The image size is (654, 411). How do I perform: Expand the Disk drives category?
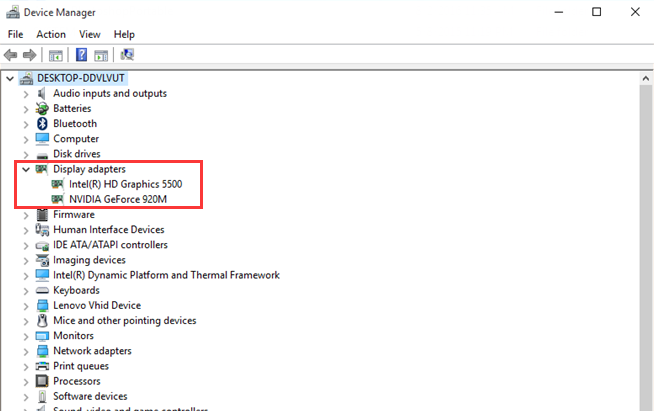[x=26, y=155]
